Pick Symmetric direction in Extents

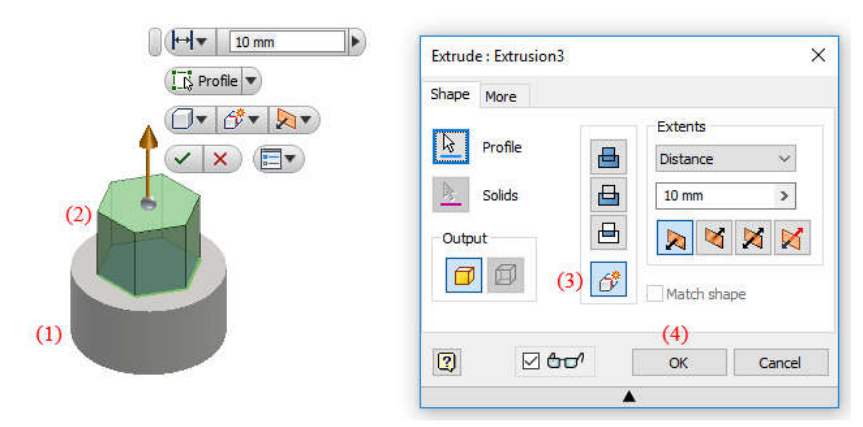(753, 237)
